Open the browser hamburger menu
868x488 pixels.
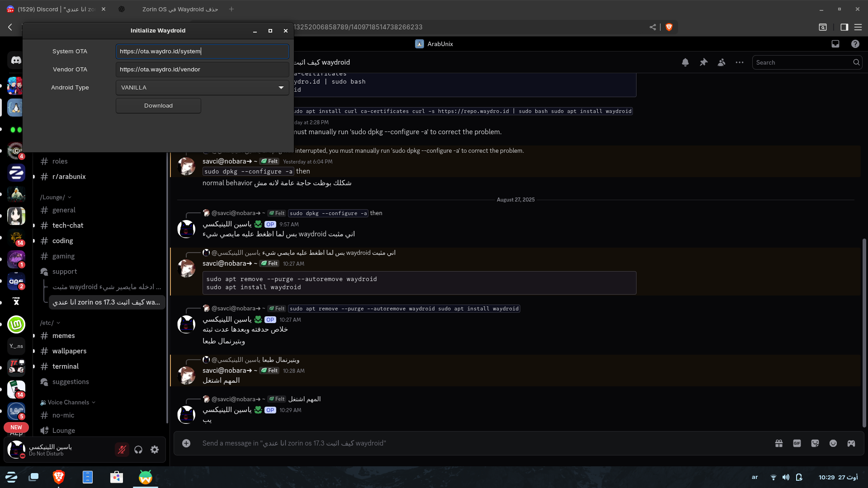point(858,27)
